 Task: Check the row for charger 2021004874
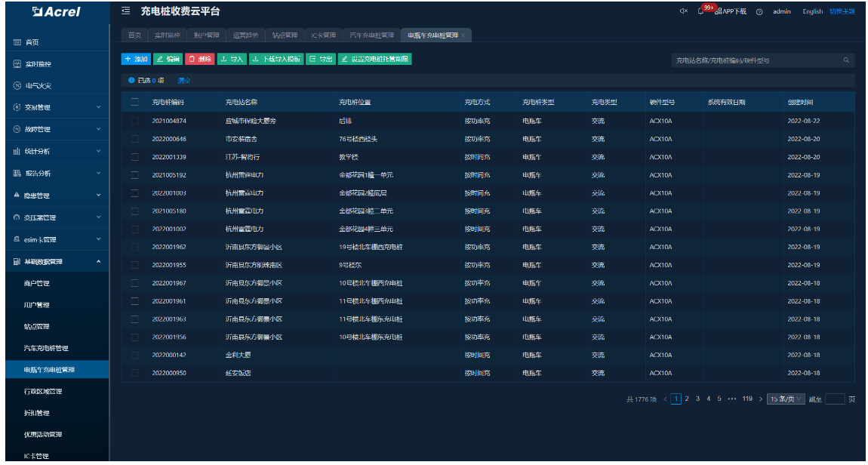[x=135, y=121]
